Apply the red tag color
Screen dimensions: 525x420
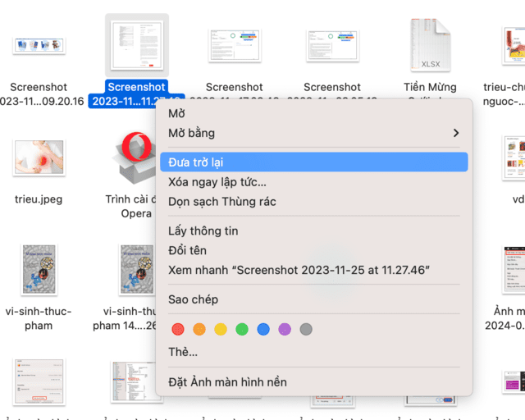point(178,329)
